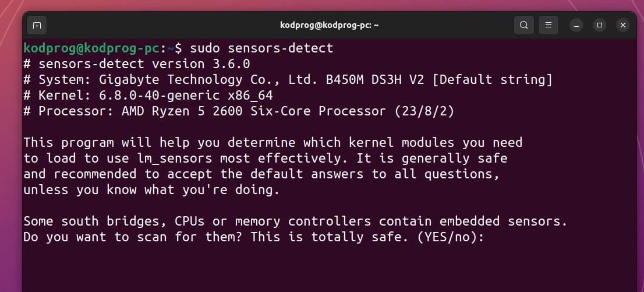The width and height of the screenshot is (644, 292).
Task: Click the sensors-detect version 3.6.0 line
Action: tap(137, 64)
